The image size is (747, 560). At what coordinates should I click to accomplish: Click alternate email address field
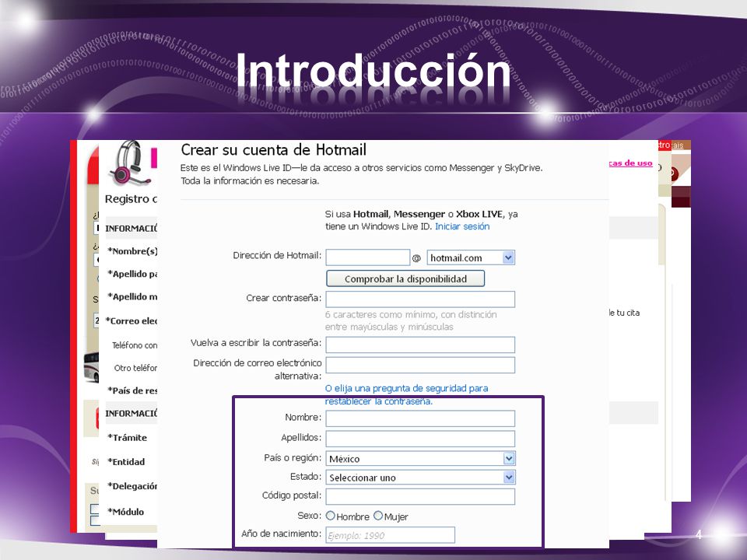[x=420, y=365]
